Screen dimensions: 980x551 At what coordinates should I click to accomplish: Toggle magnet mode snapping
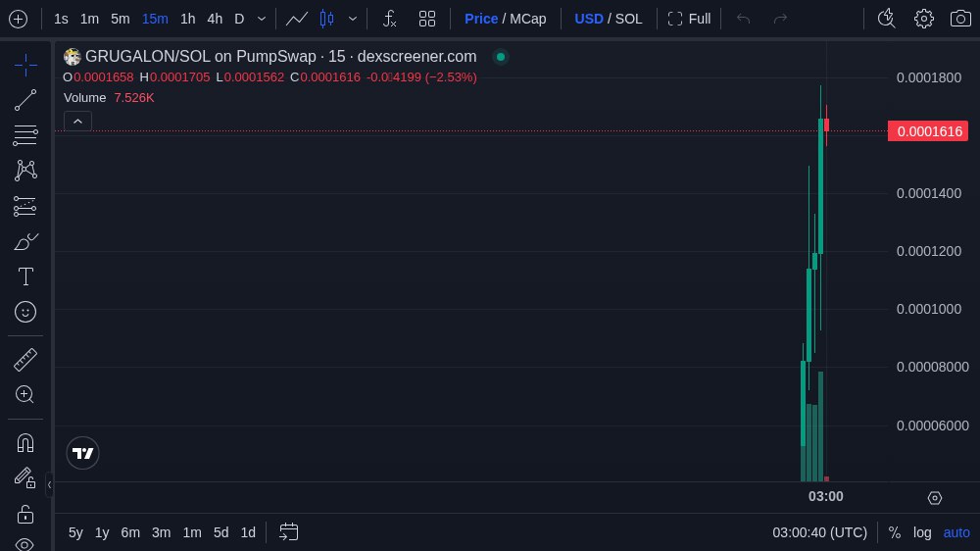coord(25,442)
